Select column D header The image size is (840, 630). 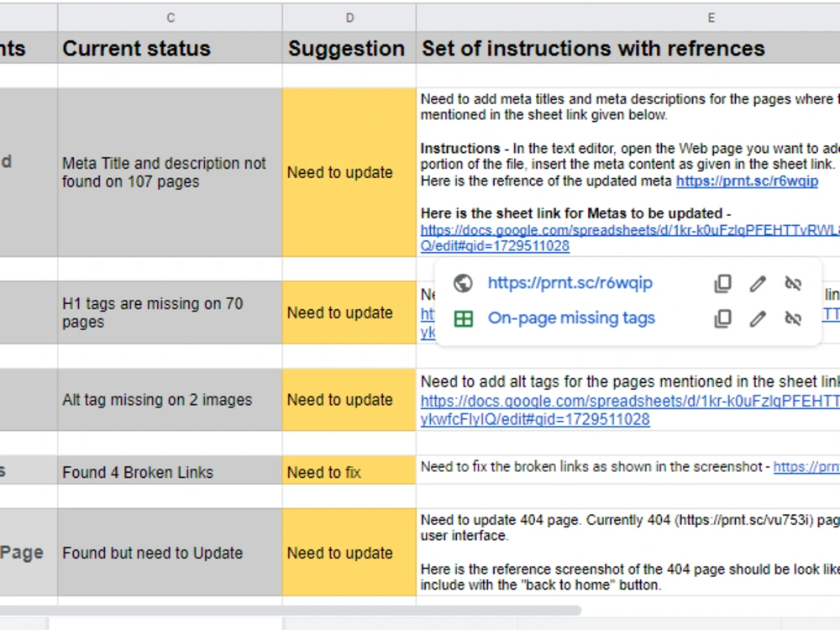tap(349, 18)
